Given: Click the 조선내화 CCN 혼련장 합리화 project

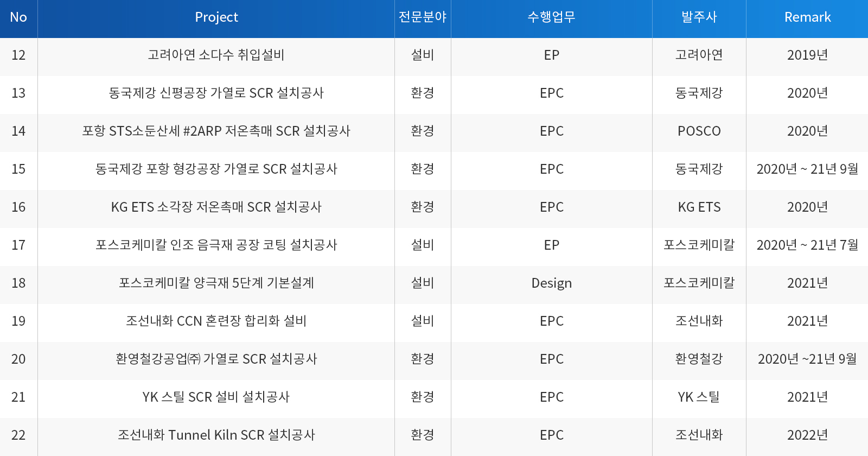Looking at the screenshot, I should (216, 321).
